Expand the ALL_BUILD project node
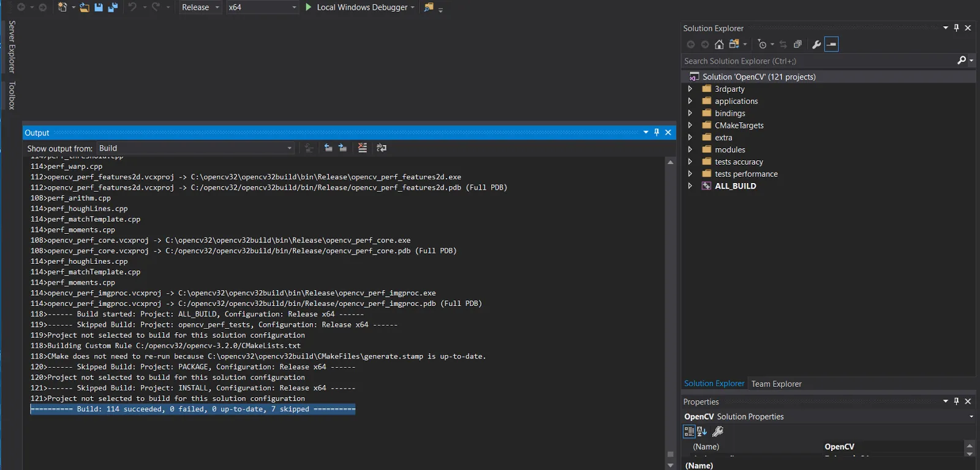 coord(690,186)
